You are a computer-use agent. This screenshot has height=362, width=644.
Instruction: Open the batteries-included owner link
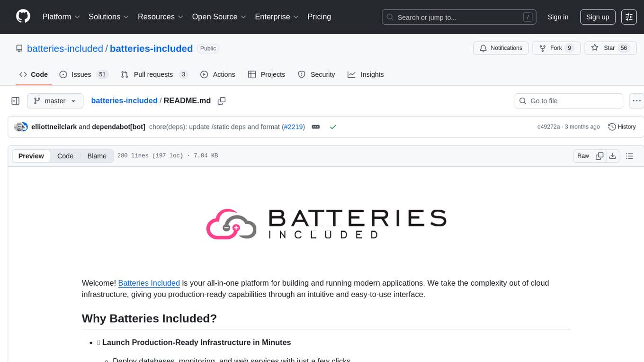65,48
